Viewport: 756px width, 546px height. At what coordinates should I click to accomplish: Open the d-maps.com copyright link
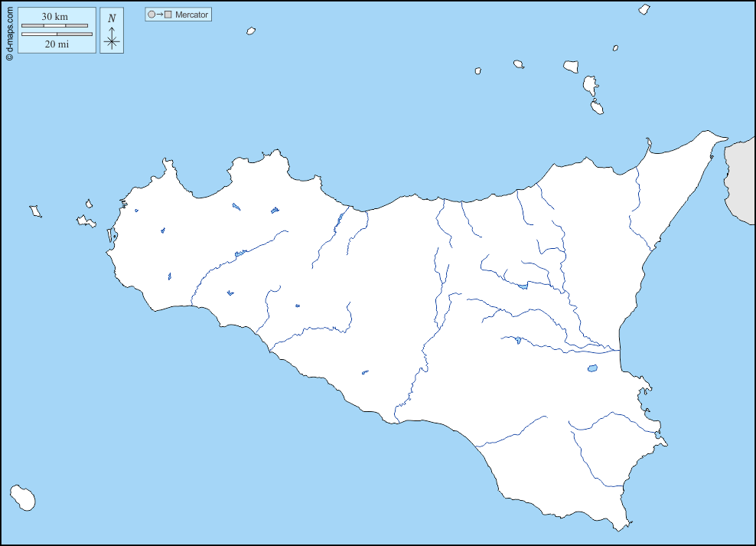click(x=8, y=31)
